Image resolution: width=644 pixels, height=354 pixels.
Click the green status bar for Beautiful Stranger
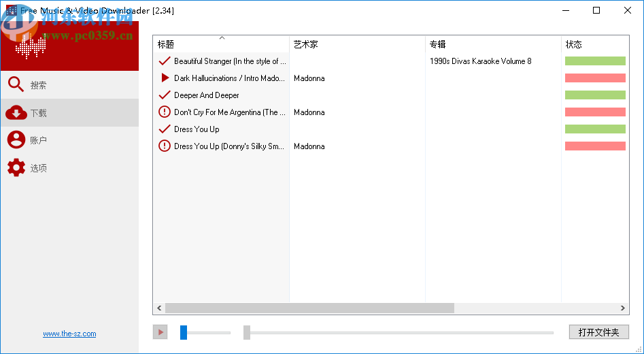595,61
